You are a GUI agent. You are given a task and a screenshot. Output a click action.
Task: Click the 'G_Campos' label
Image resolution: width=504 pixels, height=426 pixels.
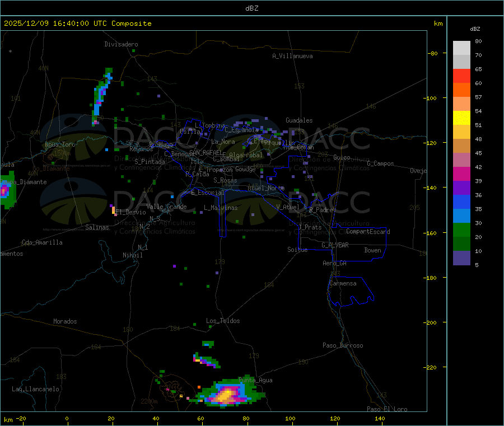(x=381, y=163)
